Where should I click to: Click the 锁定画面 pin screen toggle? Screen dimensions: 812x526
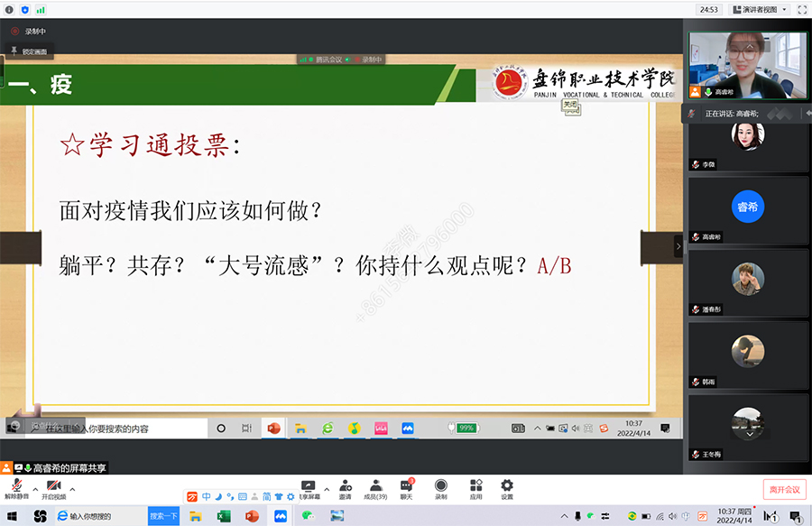point(30,51)
